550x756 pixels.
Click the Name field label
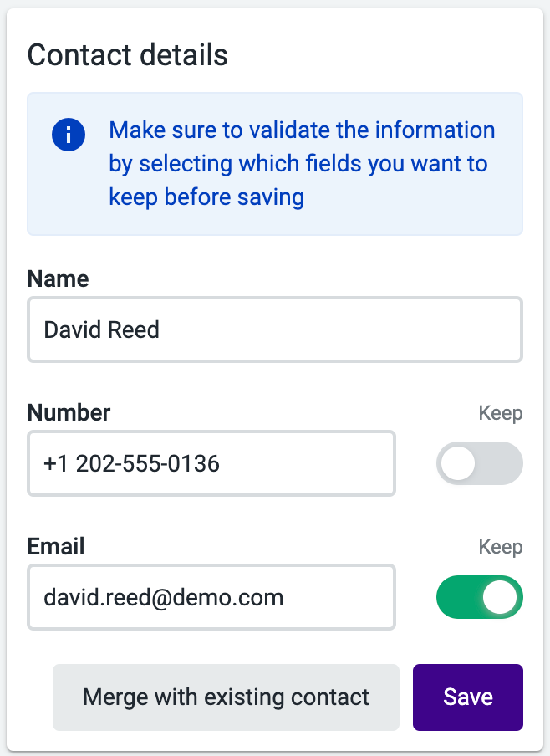pyautogui.click(x=58, y=278)
